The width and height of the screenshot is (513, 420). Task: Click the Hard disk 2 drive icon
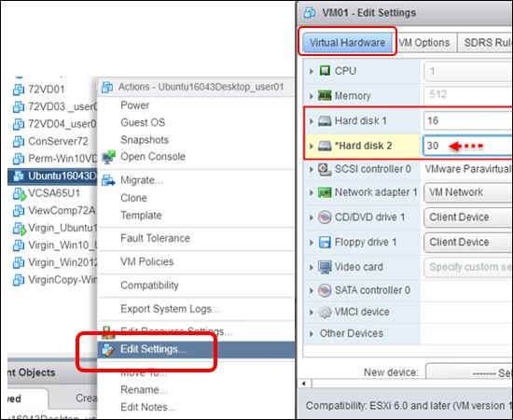pos(325,146)
